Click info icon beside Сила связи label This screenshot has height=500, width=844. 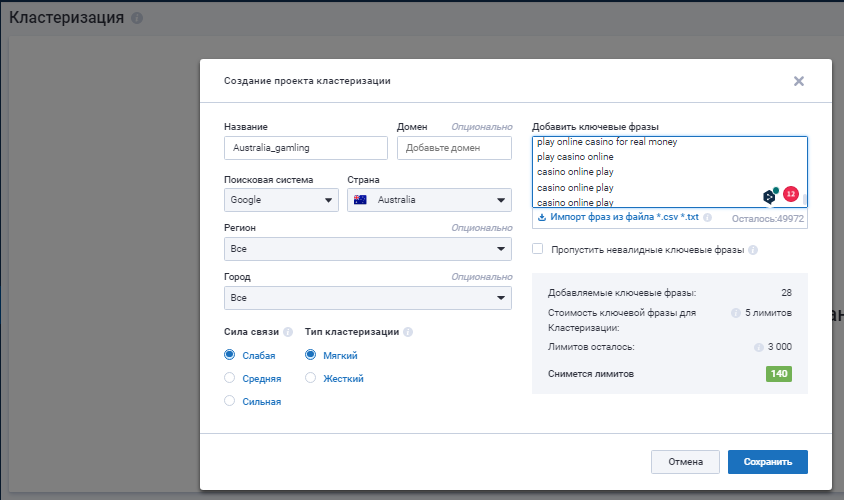[288, 332]
